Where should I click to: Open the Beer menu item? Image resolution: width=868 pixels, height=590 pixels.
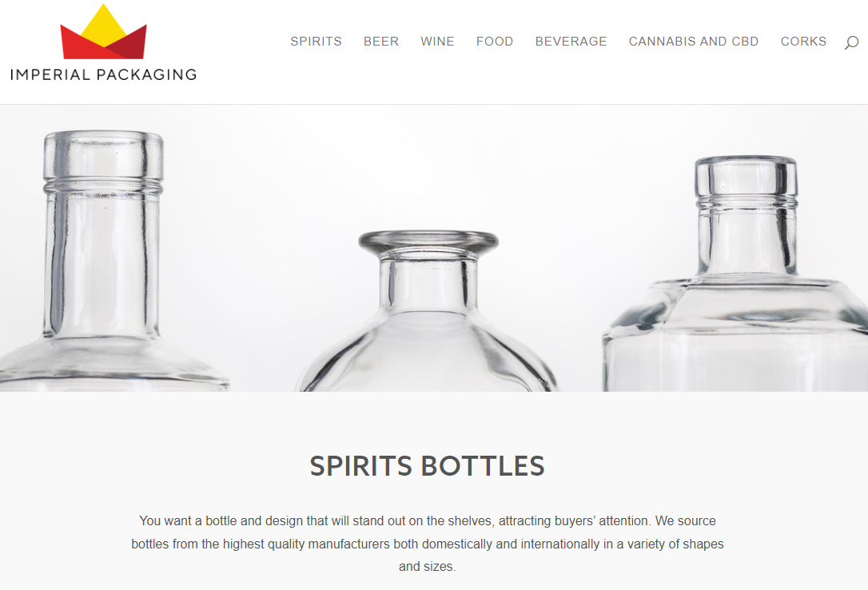click(381, 42)
